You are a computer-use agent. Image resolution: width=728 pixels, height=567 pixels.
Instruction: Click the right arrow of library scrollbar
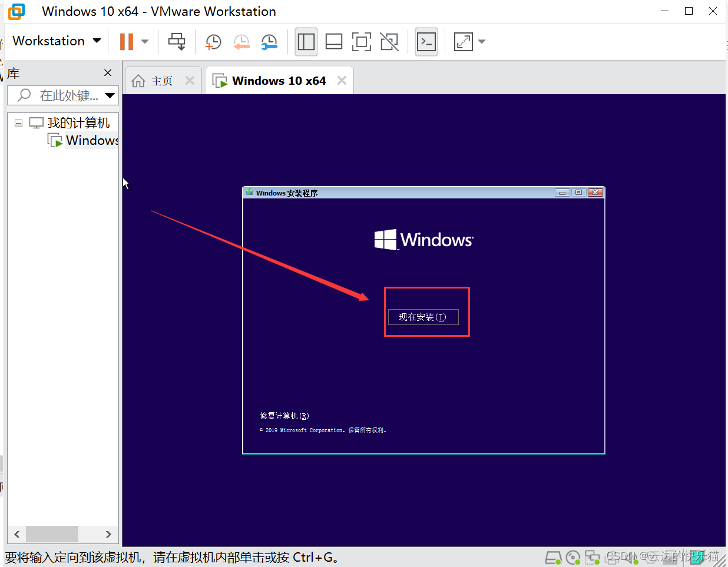click(x=108, y=534)
